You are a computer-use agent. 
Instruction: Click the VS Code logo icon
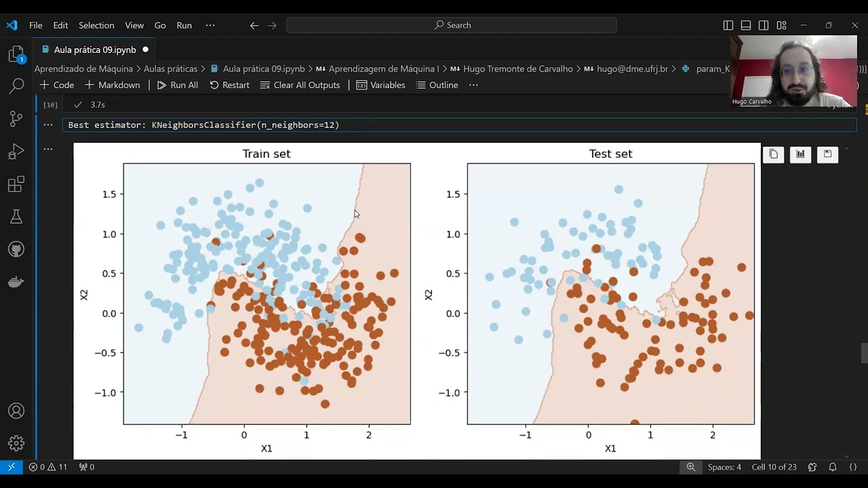(12, 25)
